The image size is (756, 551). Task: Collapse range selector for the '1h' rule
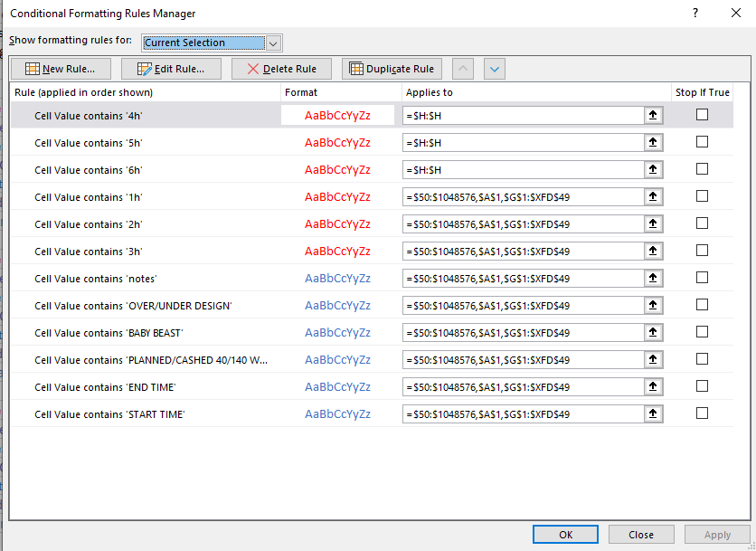[x=653, y=197]
